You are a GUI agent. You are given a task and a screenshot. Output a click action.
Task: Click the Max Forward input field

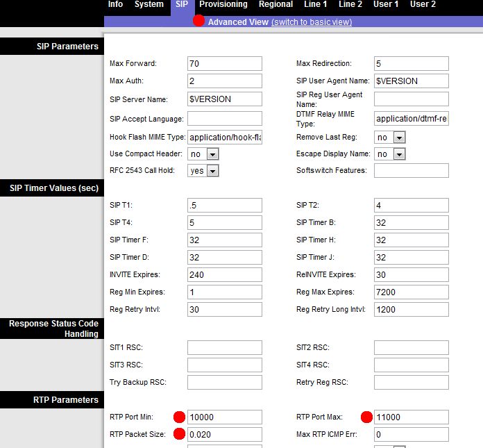point(225,64)
